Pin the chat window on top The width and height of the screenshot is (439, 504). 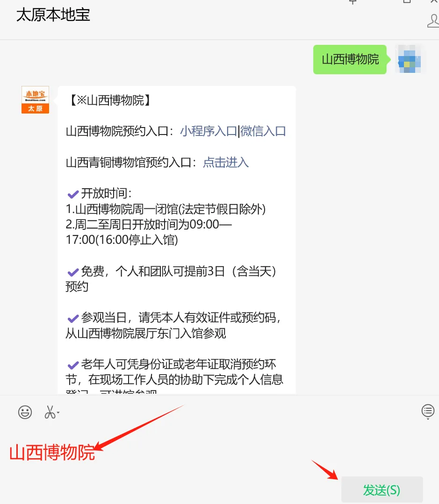(x=353, y=2)
